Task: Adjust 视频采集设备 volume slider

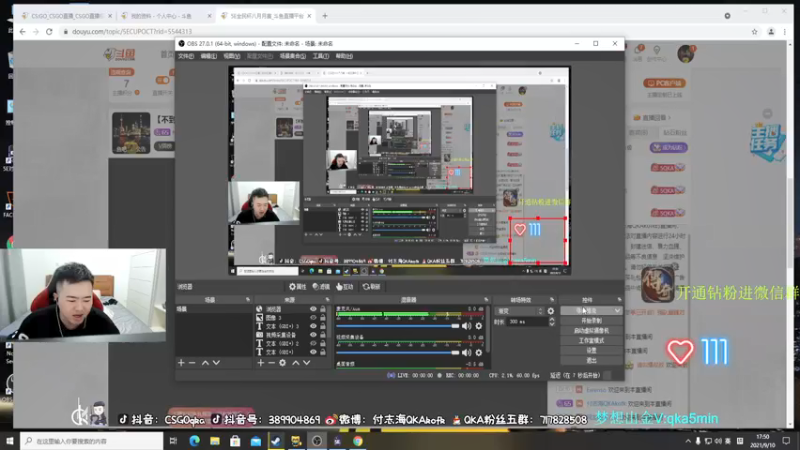Action: tap(397, 353)
